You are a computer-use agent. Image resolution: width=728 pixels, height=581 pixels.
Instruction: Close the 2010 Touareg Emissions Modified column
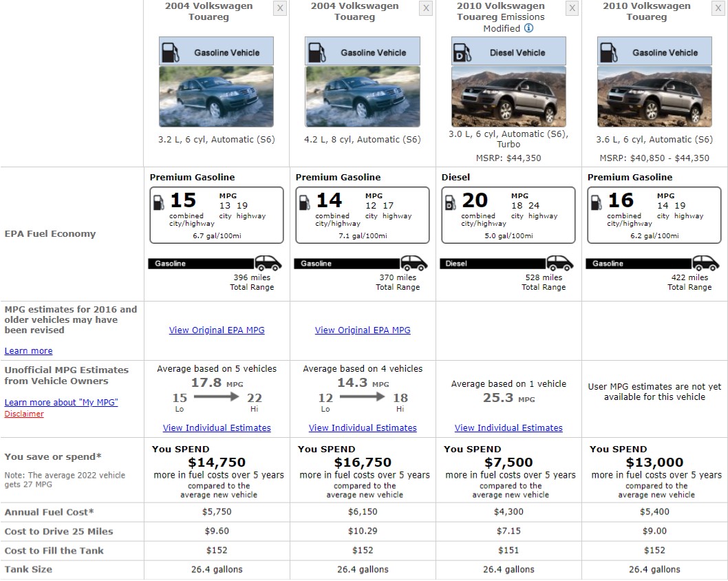pos(572,8)
